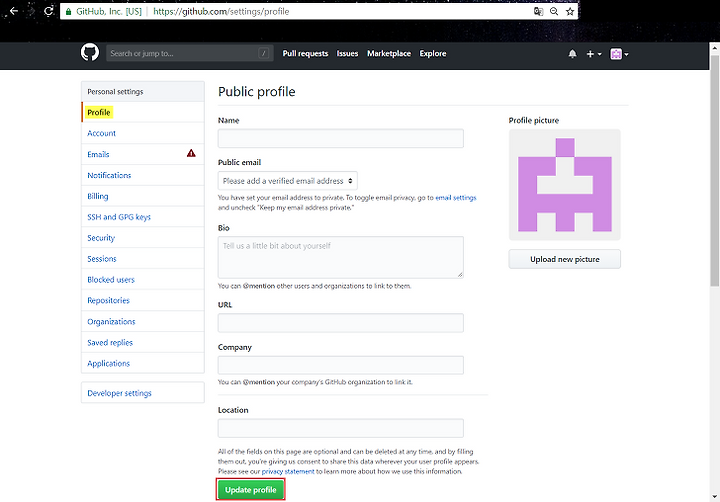
Task: Open Account settings in sidebar
Action: click(143, 133)
